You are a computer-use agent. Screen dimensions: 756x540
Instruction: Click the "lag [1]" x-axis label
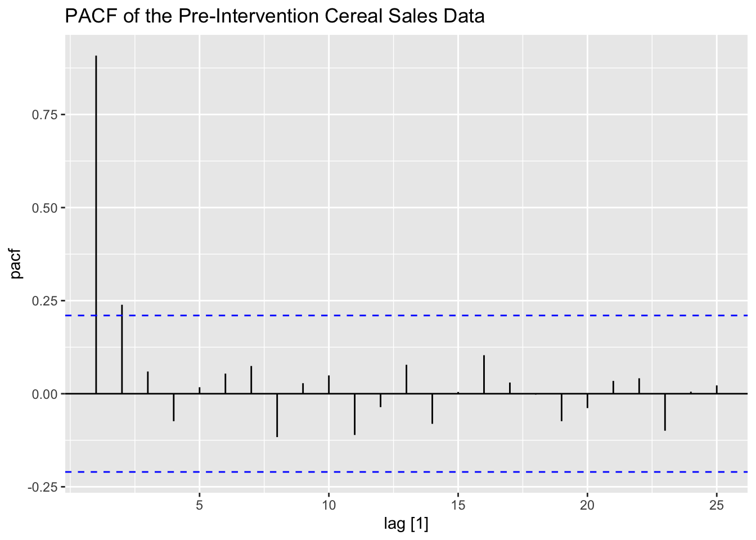point(406,524)
